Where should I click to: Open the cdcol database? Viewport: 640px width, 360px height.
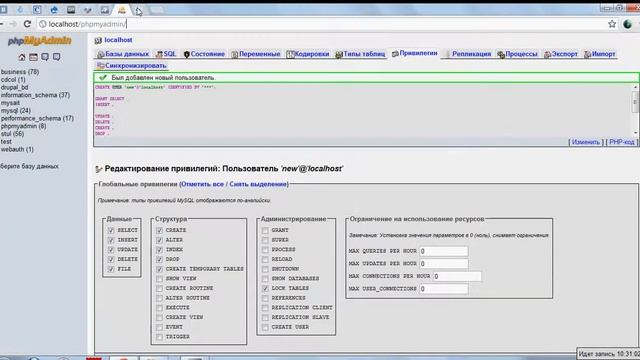[x=13, y=80]
